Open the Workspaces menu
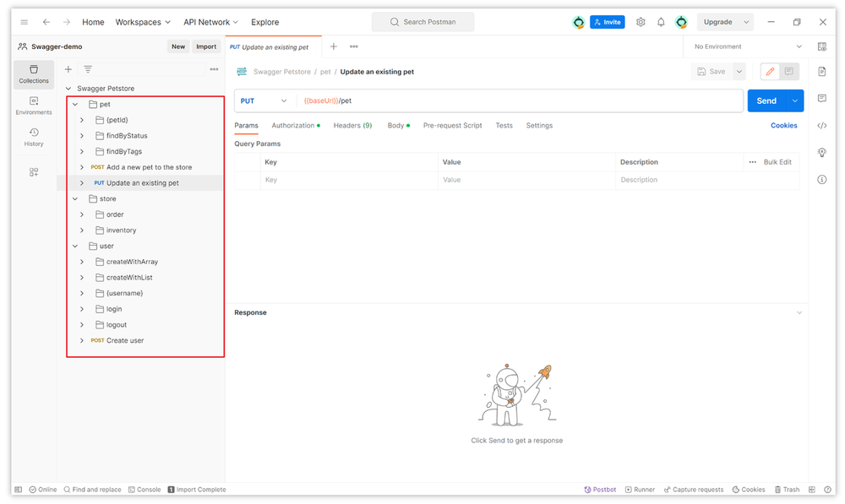Image resolution: width=845 pixels, height=504 pixels. point(143,22)
